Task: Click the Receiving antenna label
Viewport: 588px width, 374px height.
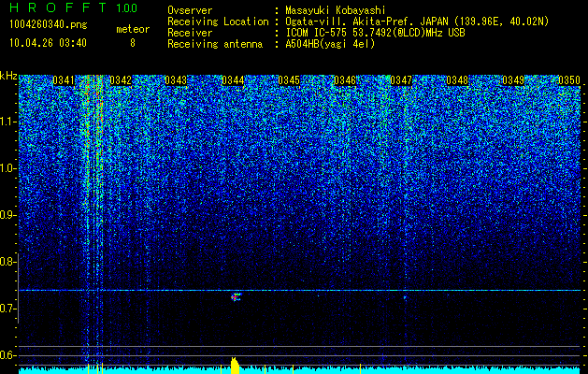Action: [x=215, y=44]
